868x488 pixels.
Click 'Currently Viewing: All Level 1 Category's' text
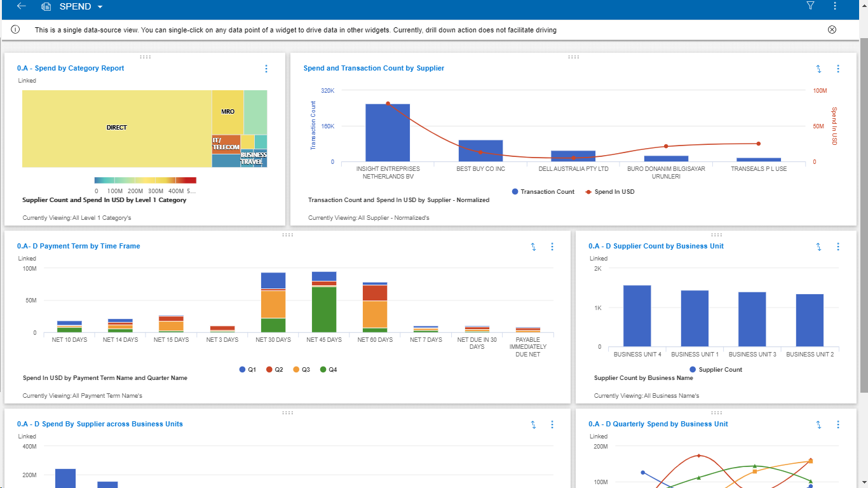[x=77, y=218]
